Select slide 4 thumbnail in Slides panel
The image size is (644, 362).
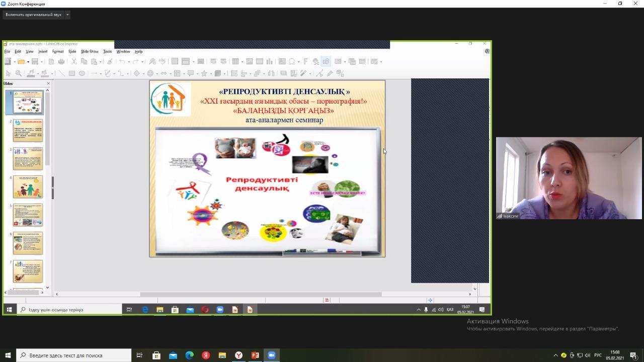28,187
